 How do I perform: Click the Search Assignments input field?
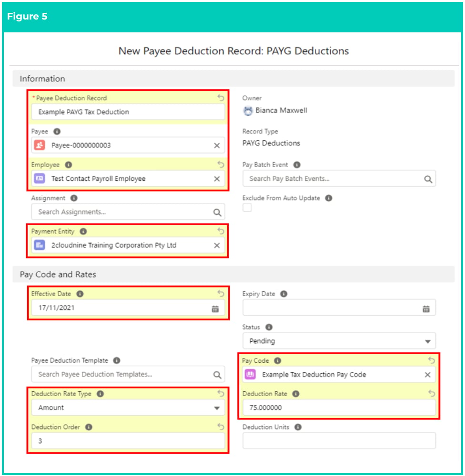click(128, 212)
